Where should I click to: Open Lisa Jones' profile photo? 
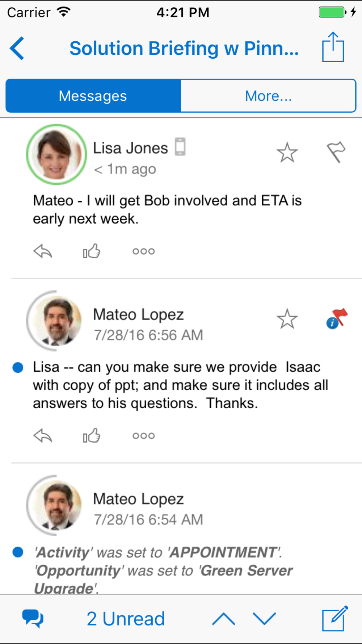[x=56, y=155]
